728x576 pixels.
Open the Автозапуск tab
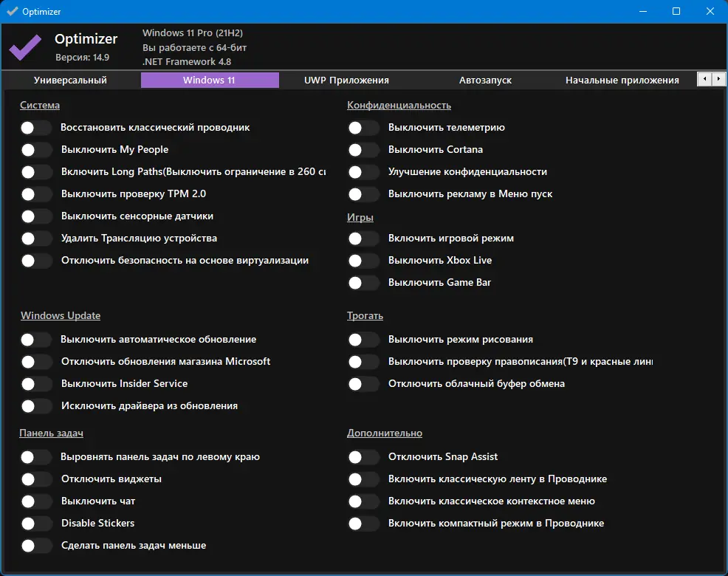[485, 80]
